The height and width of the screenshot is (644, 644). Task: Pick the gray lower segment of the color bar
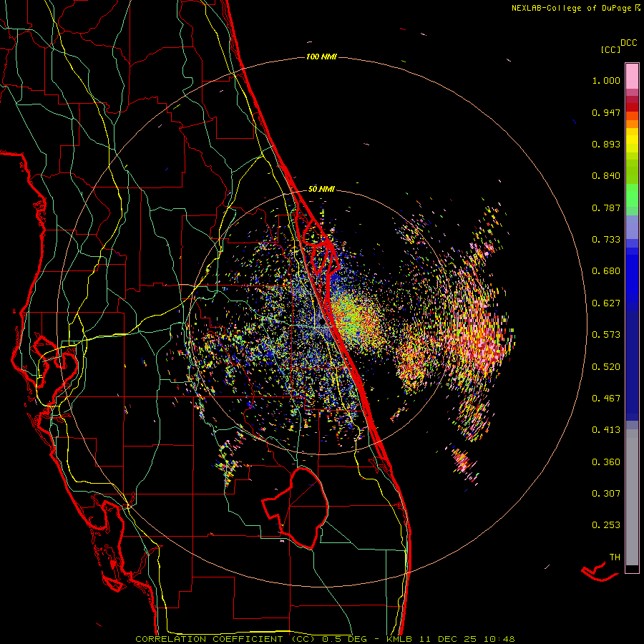pyautogui.click(x=632, y=497)
